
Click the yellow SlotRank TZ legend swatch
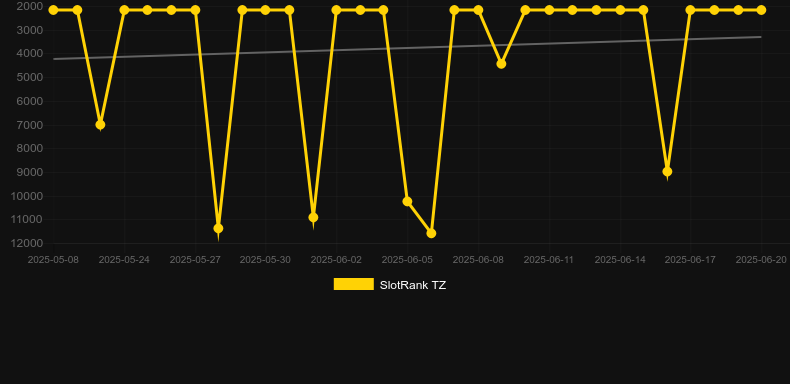(354, 284)
